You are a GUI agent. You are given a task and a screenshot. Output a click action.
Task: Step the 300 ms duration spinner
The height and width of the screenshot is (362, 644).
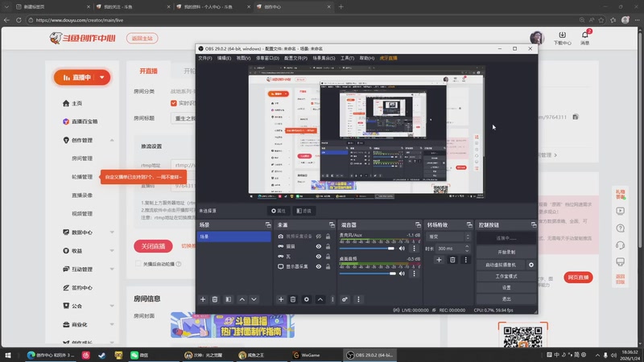point(467,249)
